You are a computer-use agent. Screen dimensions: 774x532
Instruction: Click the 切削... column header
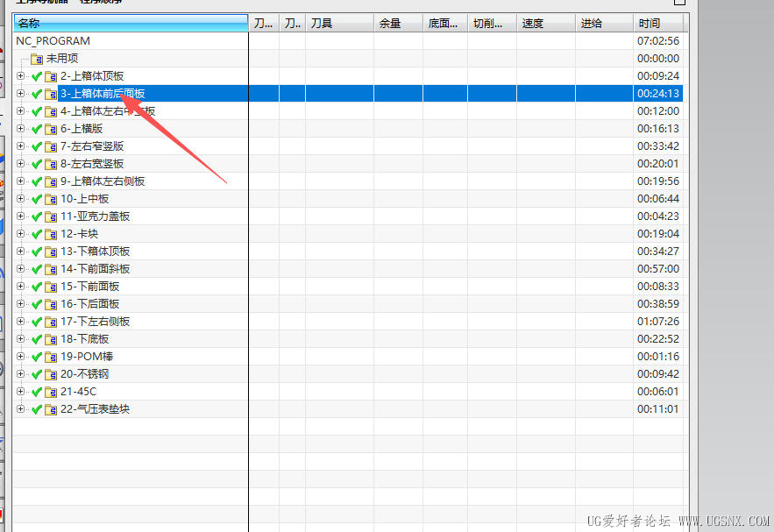pyautogui.click(x=492, y=23)
